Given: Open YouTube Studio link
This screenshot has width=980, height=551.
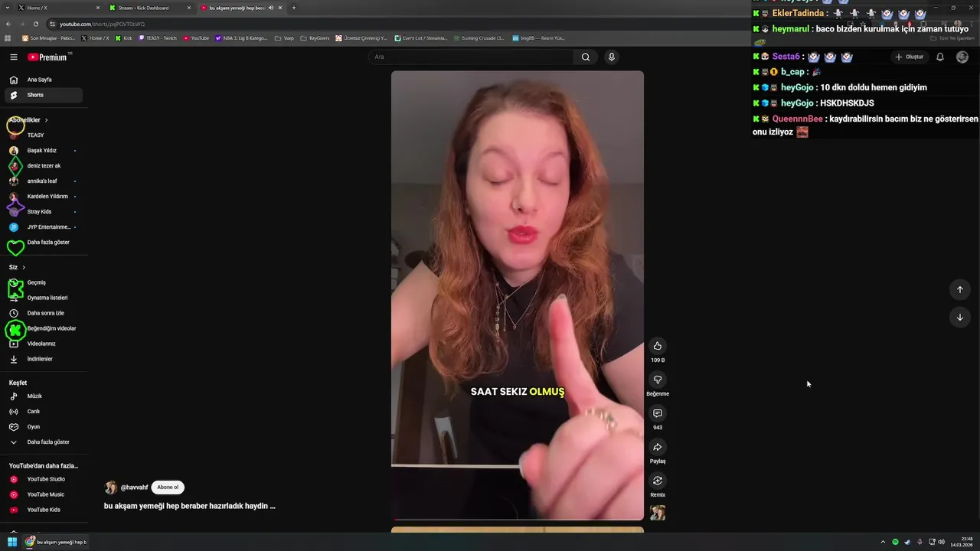Looking at the screenshot, I should click(44, 479).
